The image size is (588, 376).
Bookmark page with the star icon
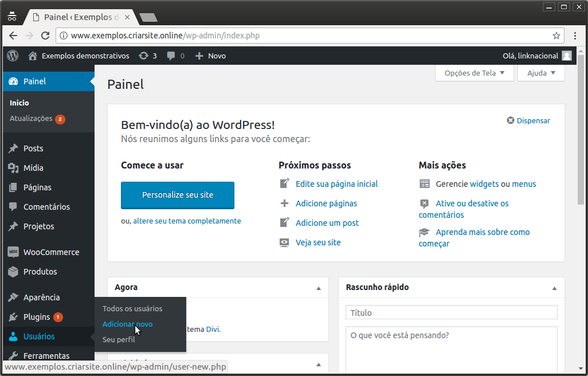coord(556,36)
